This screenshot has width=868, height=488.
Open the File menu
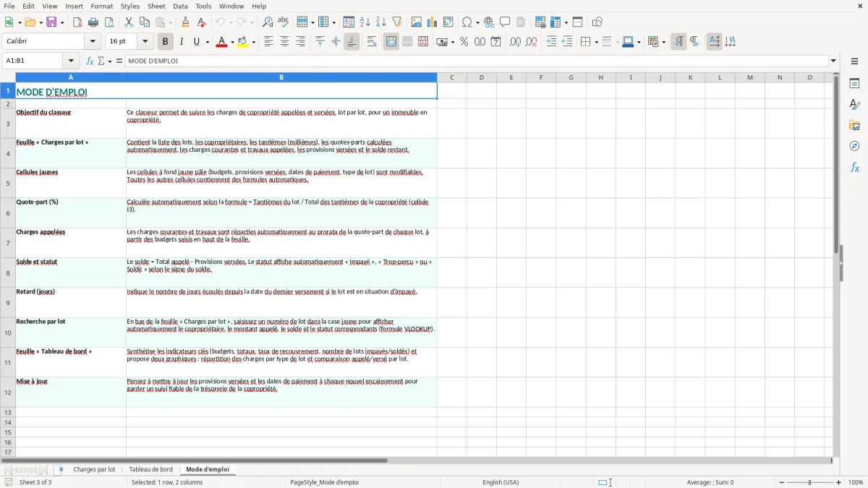tap(8, 6)
